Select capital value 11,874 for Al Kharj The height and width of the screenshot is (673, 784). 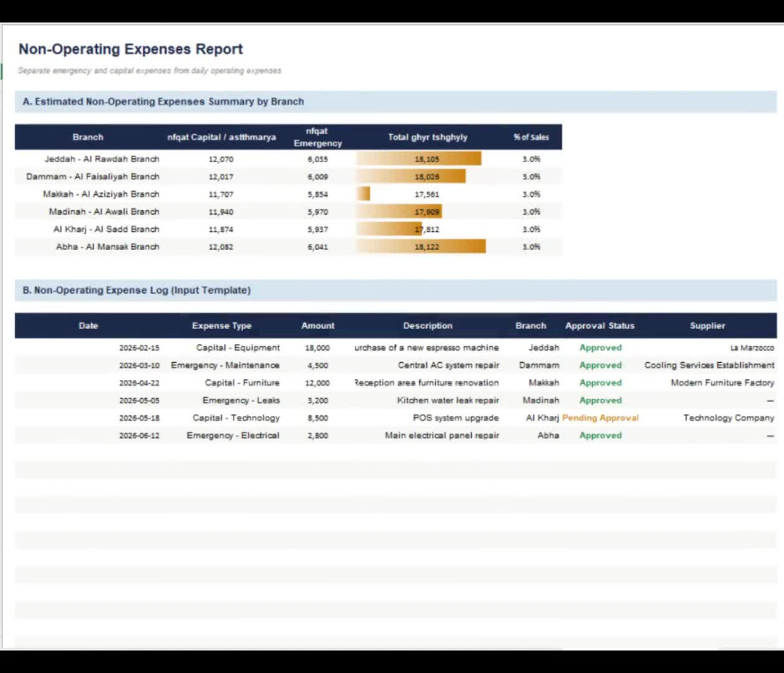pos(221,230)
